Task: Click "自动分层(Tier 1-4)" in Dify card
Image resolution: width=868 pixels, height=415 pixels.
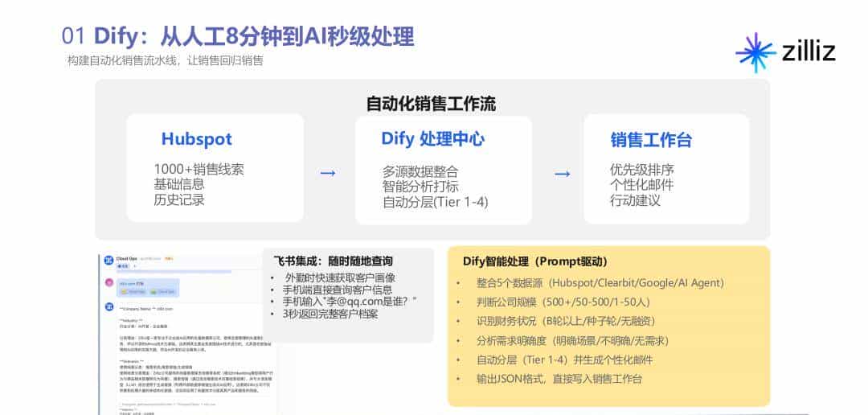Action: pos(435,202)
